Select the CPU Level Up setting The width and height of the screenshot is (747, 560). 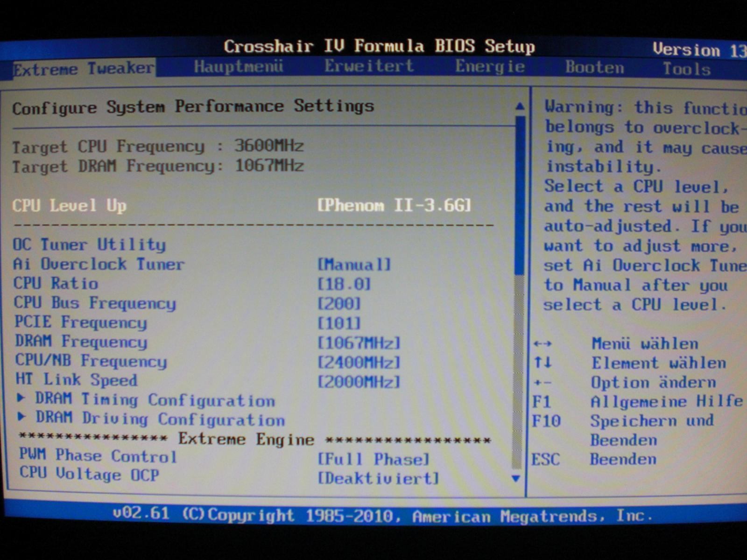coord(69,206)
